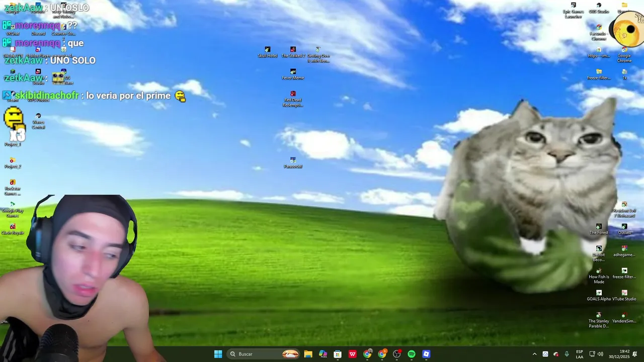Select freeze-filter file beside How Fish Is Made

(x=624, y=274)
